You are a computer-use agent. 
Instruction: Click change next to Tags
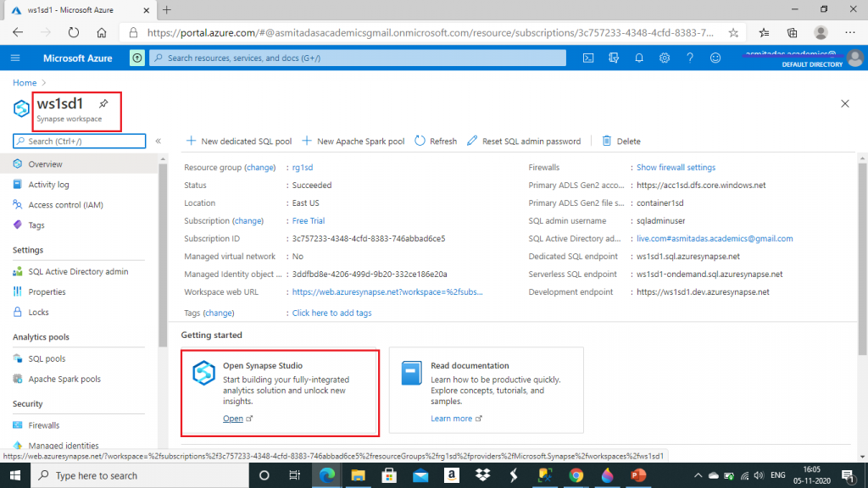pos(219,313)
